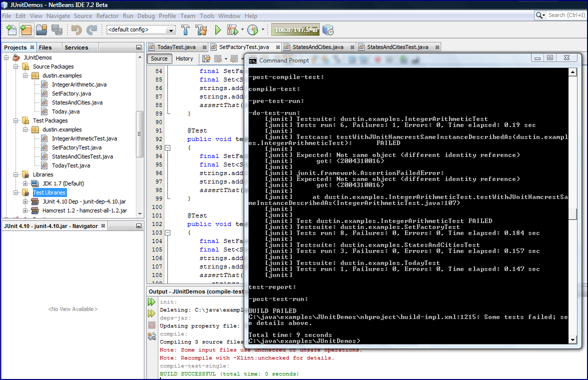Switch to the Files tab
Screen dimensions: 588x380
tap(45, 47)
